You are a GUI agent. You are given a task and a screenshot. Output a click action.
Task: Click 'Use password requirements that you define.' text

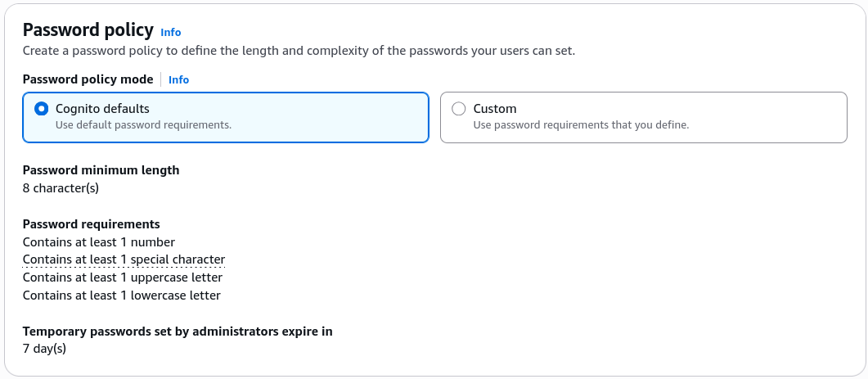point(581,124)
